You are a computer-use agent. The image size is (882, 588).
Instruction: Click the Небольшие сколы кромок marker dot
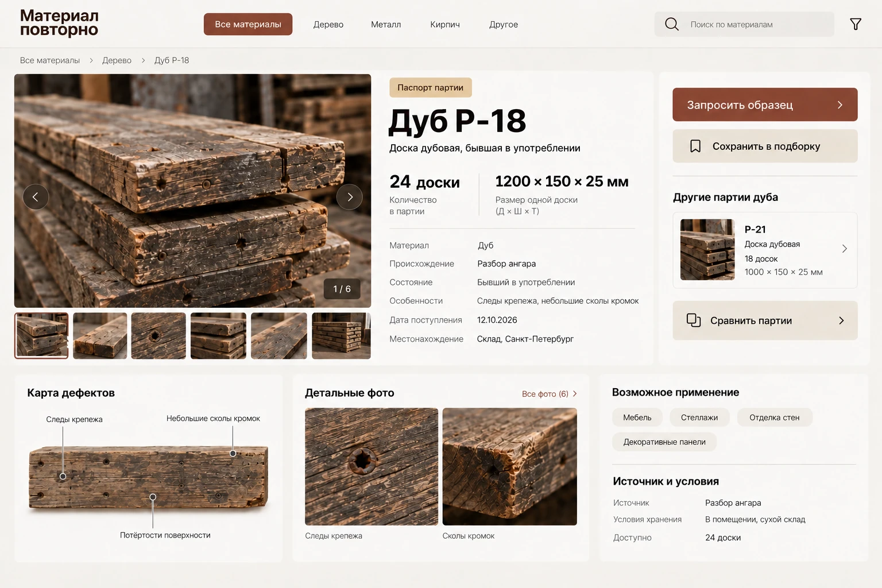(x=233, y=454)
